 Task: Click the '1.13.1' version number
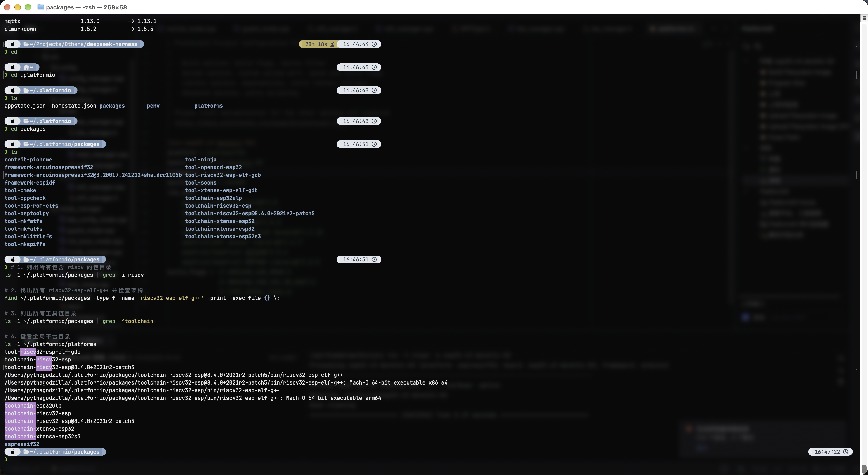coord(146,21)
